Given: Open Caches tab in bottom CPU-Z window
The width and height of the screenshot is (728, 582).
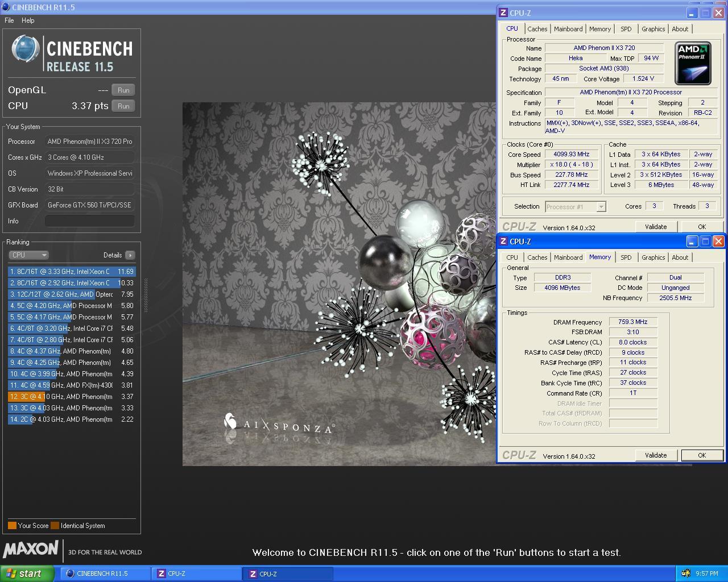Looking at the screenshot, I should tap(537, 257).
